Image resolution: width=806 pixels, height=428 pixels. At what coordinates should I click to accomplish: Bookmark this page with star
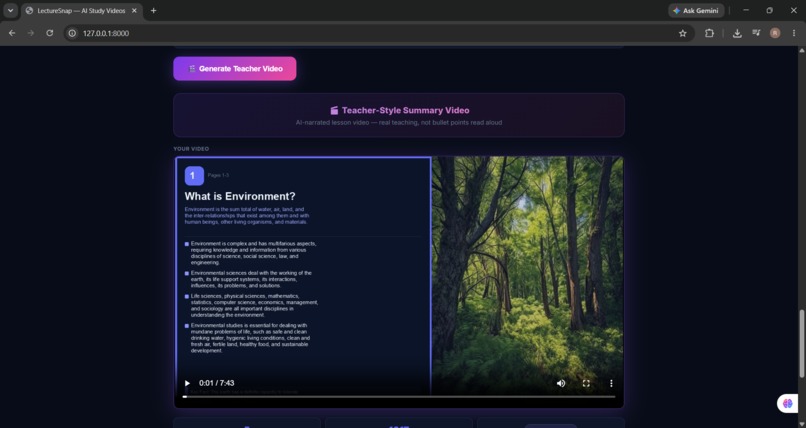click(683, 33)
